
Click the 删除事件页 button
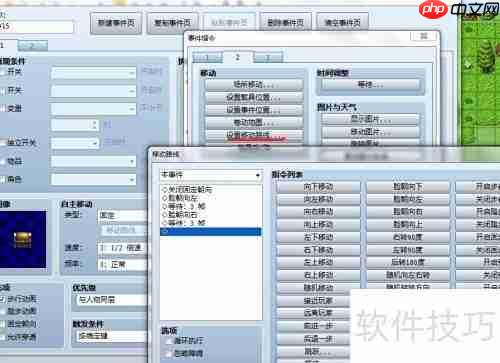(x=286, y=23)
